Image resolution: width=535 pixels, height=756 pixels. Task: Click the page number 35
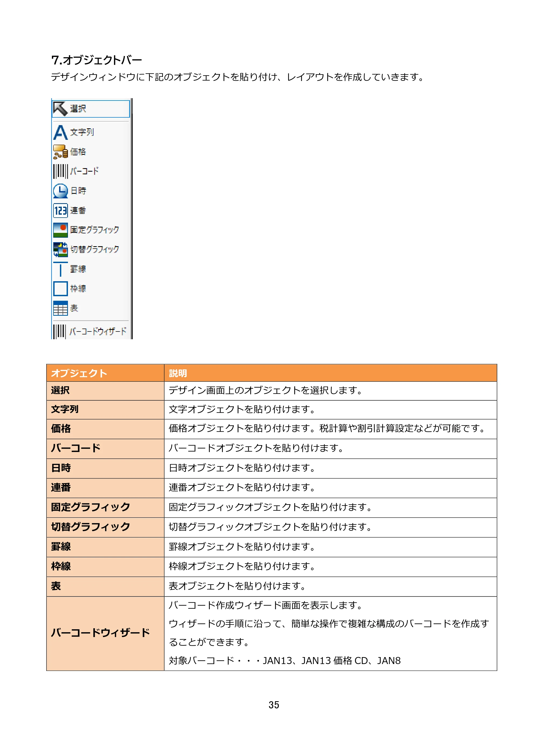[274, 705]
